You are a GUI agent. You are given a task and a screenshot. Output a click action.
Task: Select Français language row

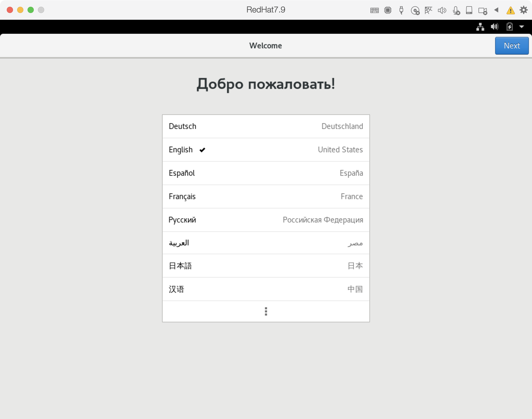(266, 197)
